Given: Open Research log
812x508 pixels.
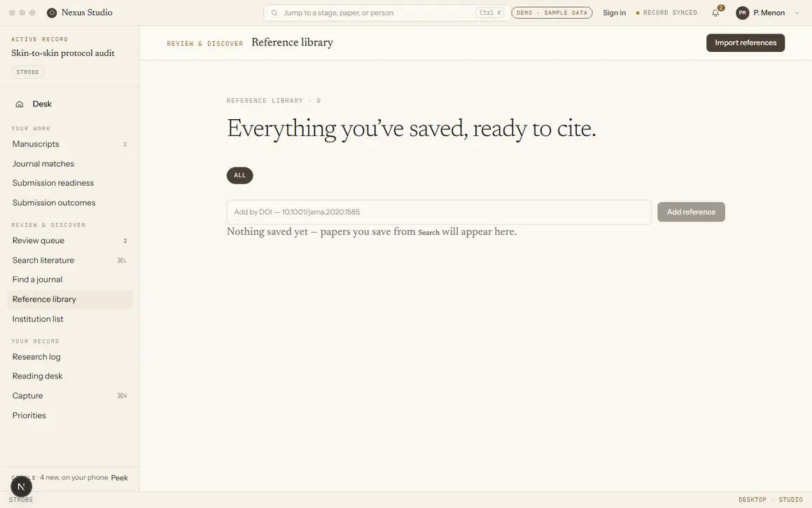Looking at the screenshot, I should [x=70, y=357].
